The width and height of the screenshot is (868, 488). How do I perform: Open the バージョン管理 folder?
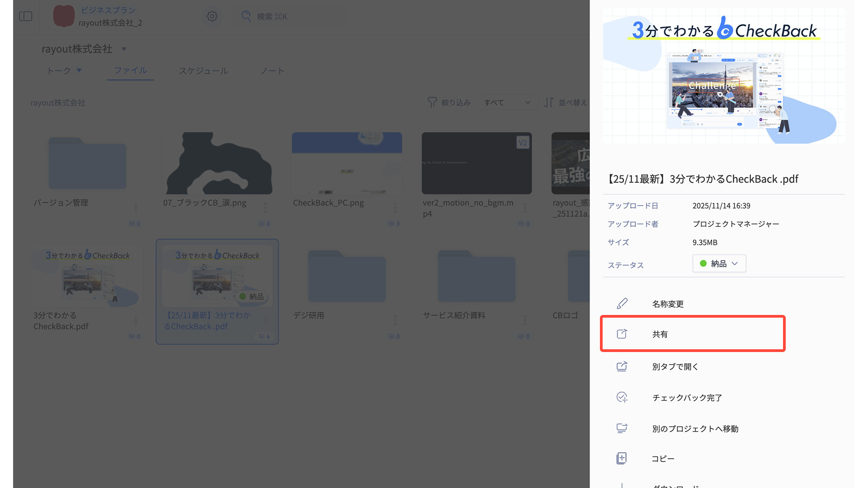click(87, 164)
